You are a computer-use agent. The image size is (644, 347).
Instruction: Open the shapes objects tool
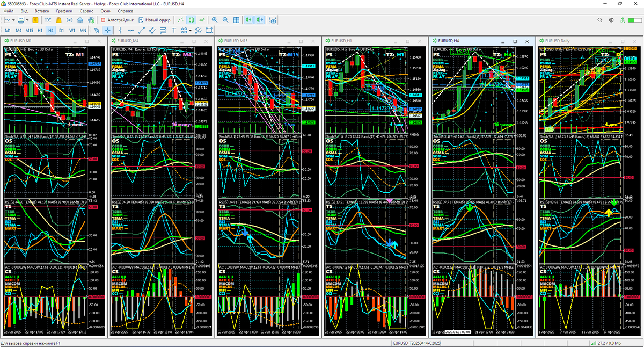184,31
